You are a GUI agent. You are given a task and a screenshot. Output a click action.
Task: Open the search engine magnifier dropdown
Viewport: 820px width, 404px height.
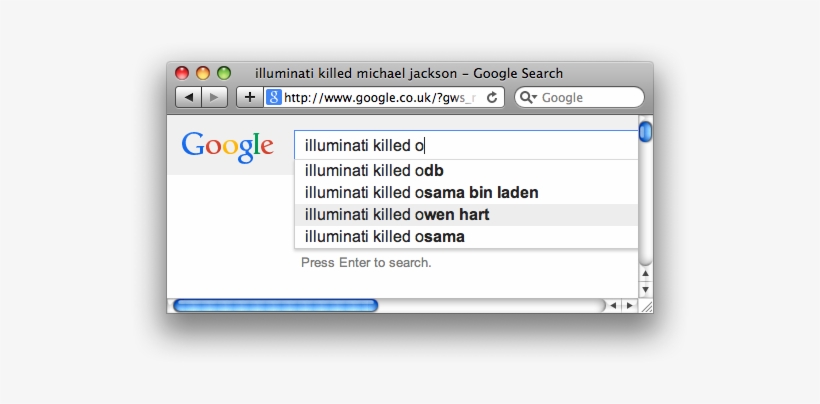529,98
